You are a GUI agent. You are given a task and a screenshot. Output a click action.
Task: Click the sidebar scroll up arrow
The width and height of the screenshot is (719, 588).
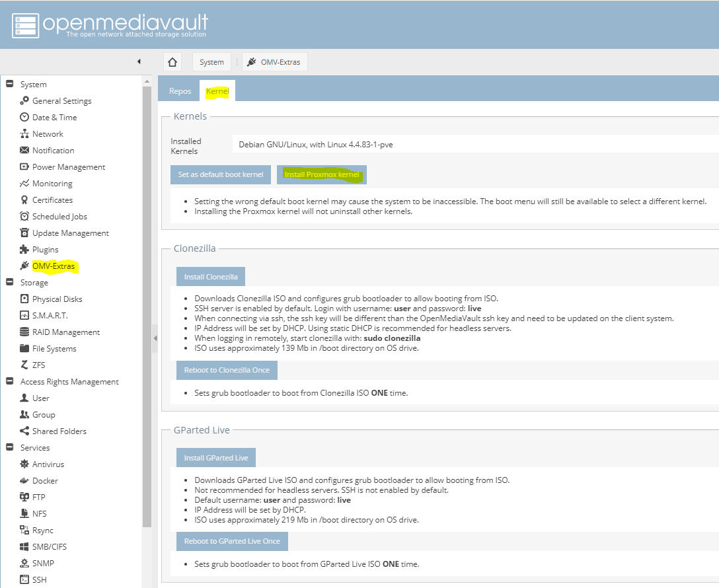(147, 81)
